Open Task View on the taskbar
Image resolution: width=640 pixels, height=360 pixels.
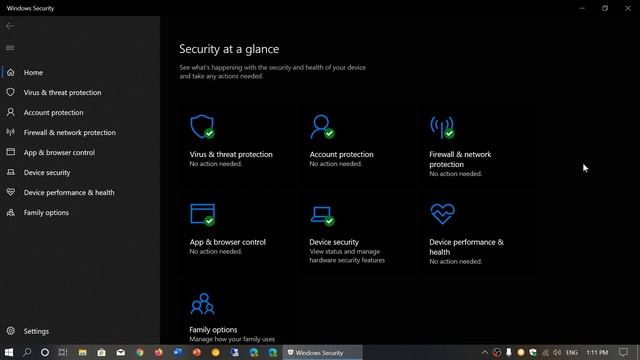coord(63,352)
